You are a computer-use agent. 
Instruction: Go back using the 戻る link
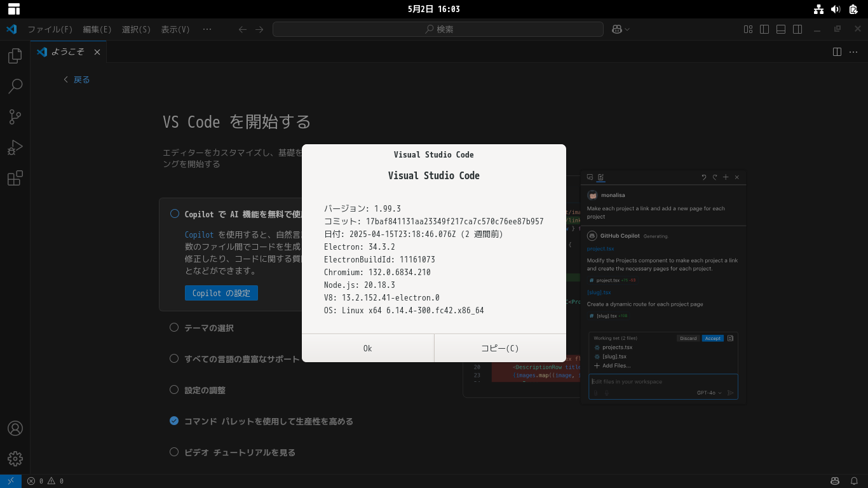[77, 79]
